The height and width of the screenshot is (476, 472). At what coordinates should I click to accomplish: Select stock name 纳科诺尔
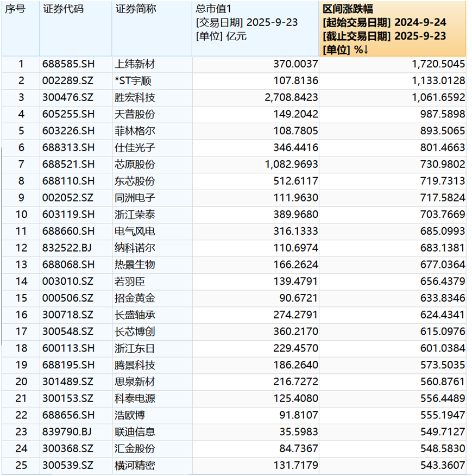pyautogui.click(x=135, y=248)
